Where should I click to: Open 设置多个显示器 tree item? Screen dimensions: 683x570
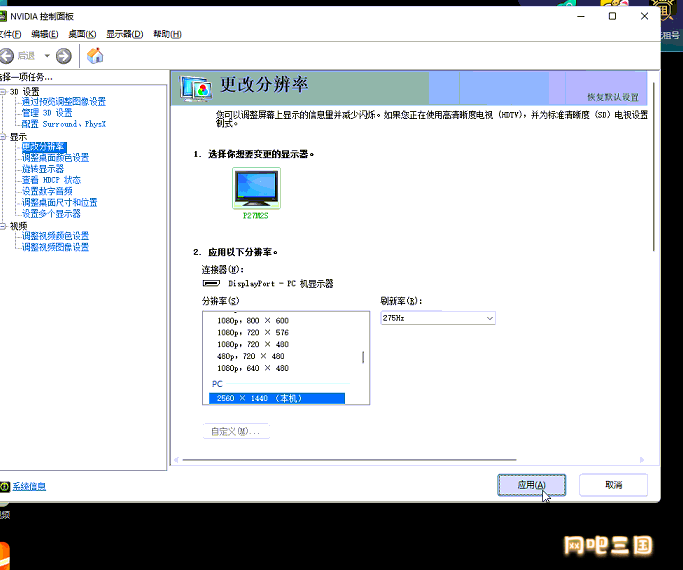click(51, 214)
